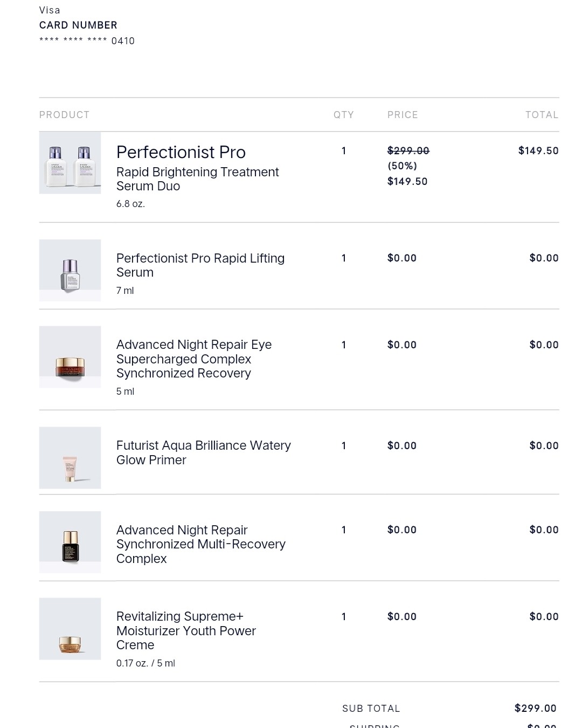Click the $299.00 sub total amount
The width and height of the screenshot is (582, 728).
tap(535, 708)
